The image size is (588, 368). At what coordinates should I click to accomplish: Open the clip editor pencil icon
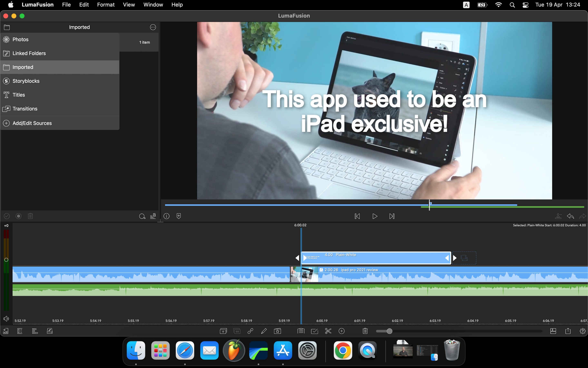(x=264, y=331)
